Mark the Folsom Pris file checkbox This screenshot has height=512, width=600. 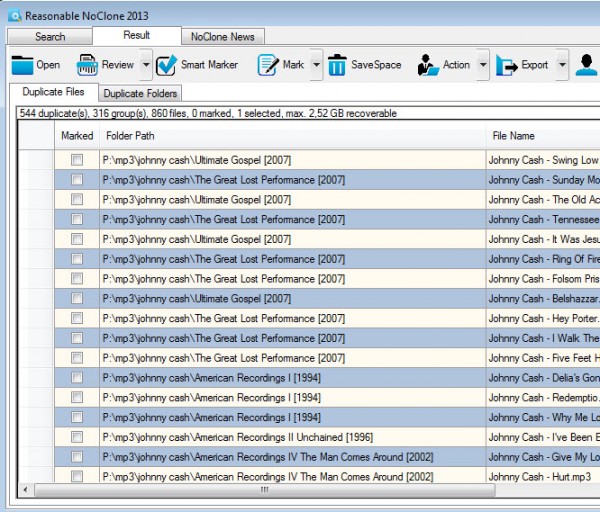(x=77, y=279)
